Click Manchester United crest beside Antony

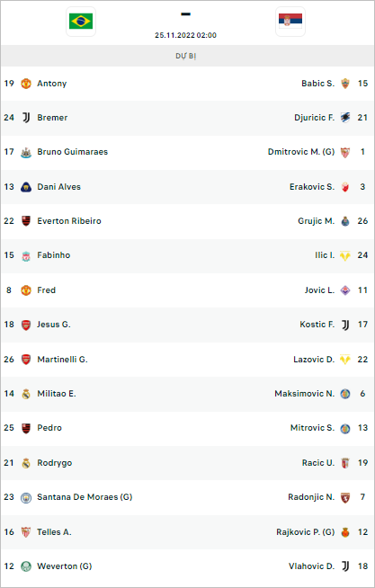[26, 84]
